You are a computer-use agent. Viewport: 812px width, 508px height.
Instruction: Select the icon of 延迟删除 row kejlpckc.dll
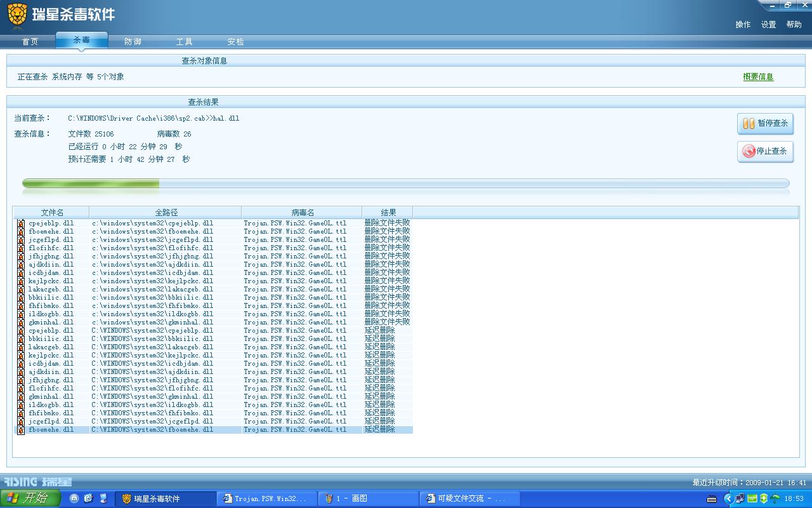pos(21,356)
